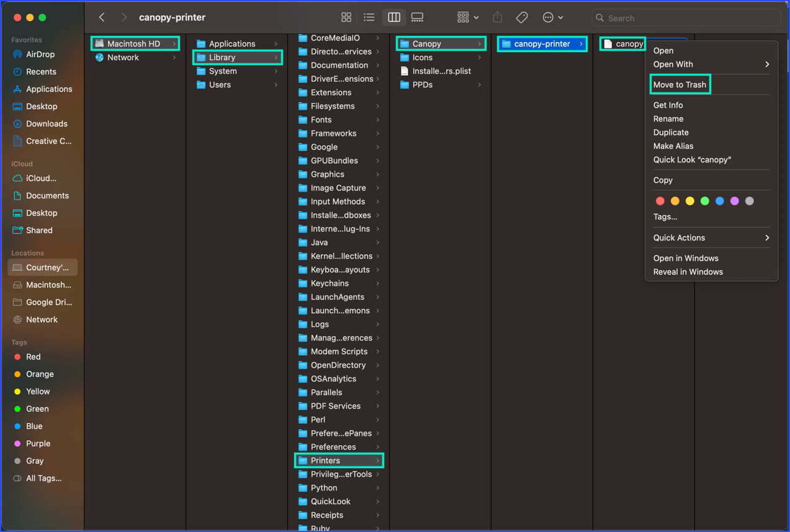This screenshot has width=790, height=532.
Task: Click the Edit Tags toolbar icon
Action: [522, 17]
